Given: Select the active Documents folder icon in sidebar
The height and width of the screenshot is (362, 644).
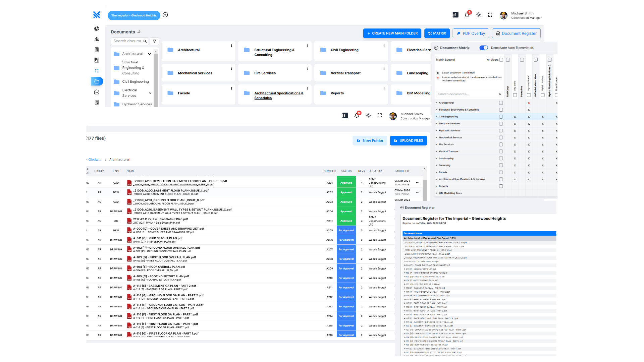Looking at the screenshot, I should click(x=97, y=81).
